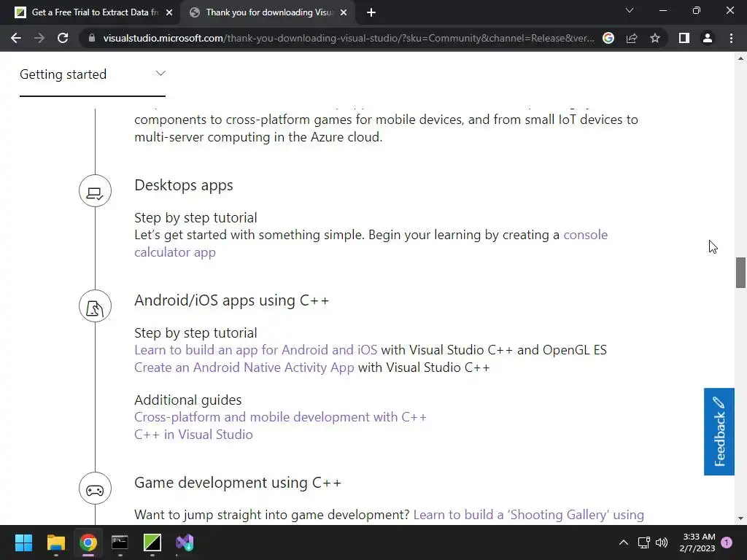Screen dimensions: 747x560
Task: Click the scrollbar up arrow
Action: tap(740, 58)
